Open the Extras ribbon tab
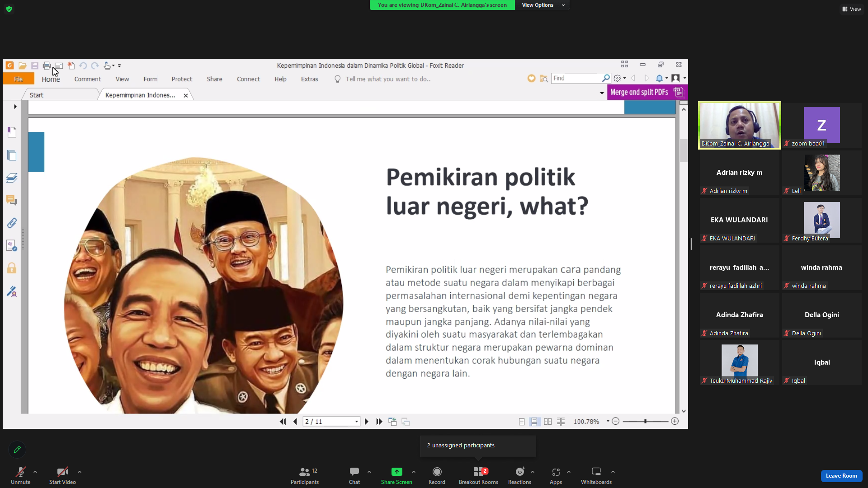This screenshot has width=868, height=488. coord(310,79)
